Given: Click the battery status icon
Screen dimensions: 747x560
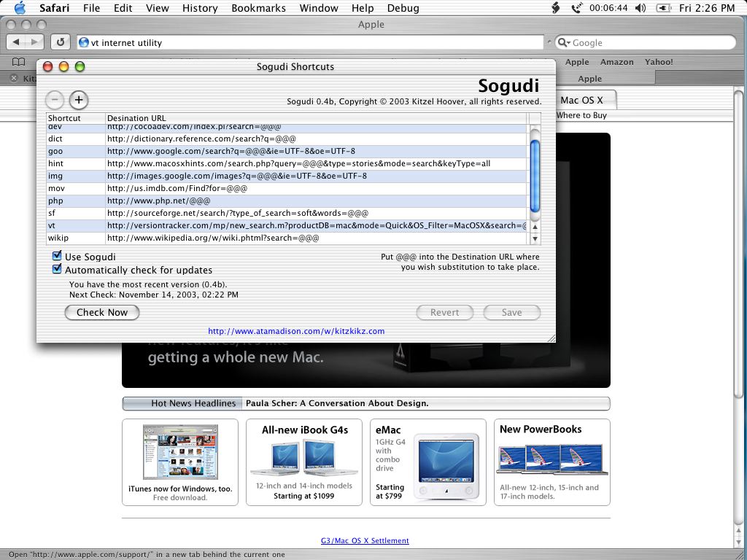Looking at the screenshot, I should 664,7.
